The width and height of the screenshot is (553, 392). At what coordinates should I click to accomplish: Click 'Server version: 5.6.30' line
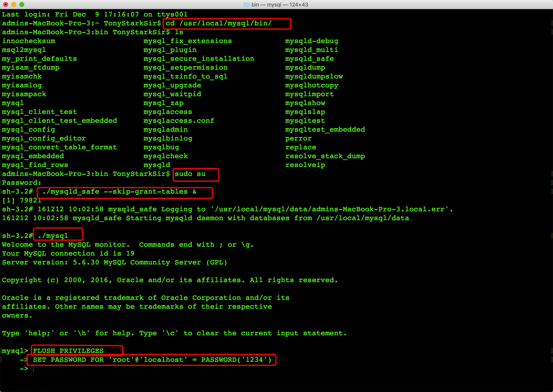coord(115,262)
